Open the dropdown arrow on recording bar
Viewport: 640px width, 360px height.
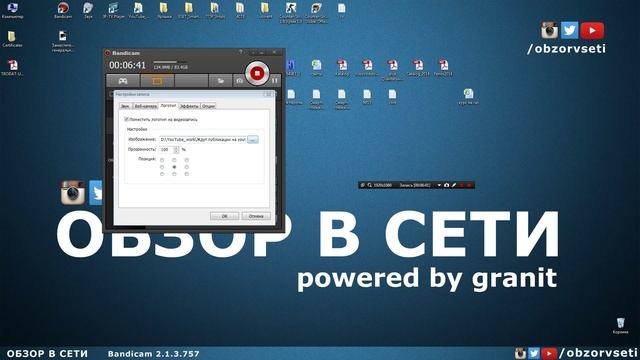click(439, 185)
